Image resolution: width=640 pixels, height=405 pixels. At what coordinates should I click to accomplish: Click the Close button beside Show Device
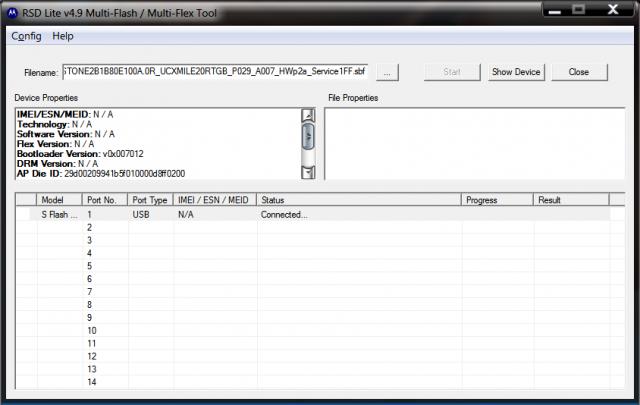(x=578, y=72)
